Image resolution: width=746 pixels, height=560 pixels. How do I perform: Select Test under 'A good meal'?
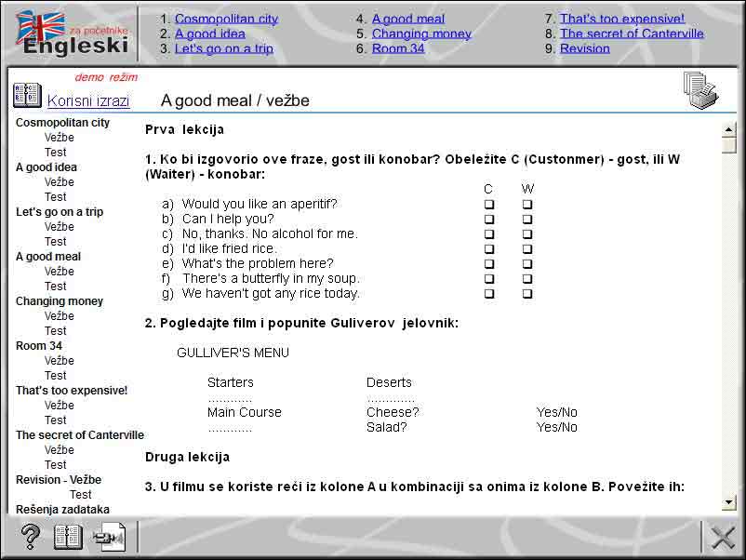coord(55,286)
